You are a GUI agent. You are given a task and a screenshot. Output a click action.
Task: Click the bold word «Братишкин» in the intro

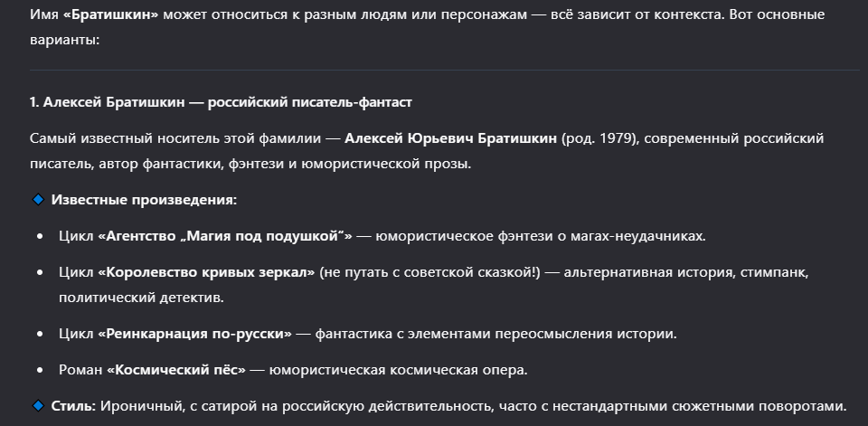pos(110,14)
